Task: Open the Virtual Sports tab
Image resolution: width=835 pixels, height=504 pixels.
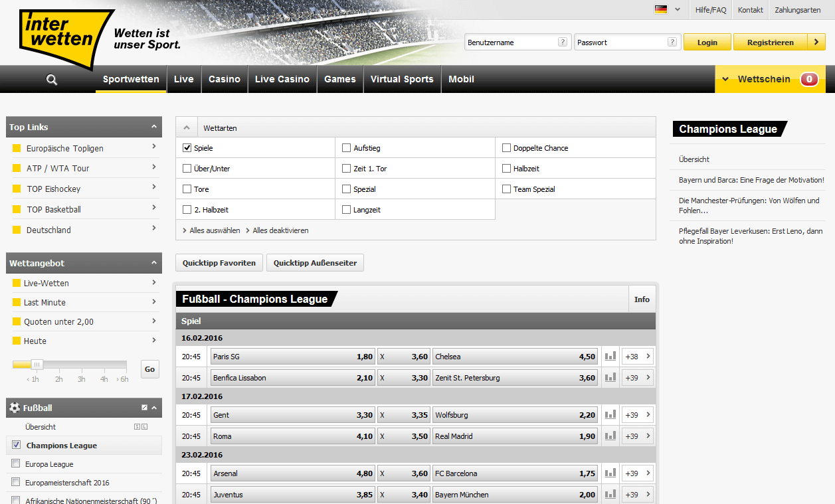Action: [x=402, y=79]
